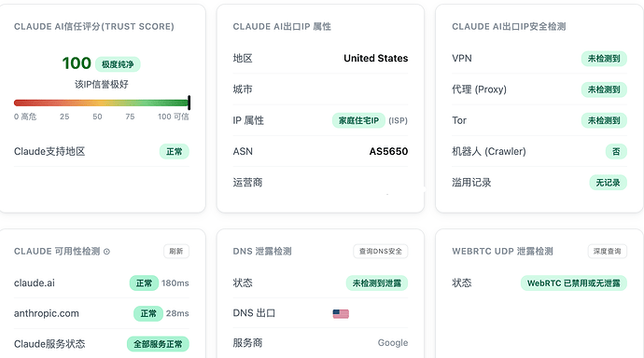644x358 pixels.
Task: Click the anthropic.com domain text
Action: [x=47, y=313]
